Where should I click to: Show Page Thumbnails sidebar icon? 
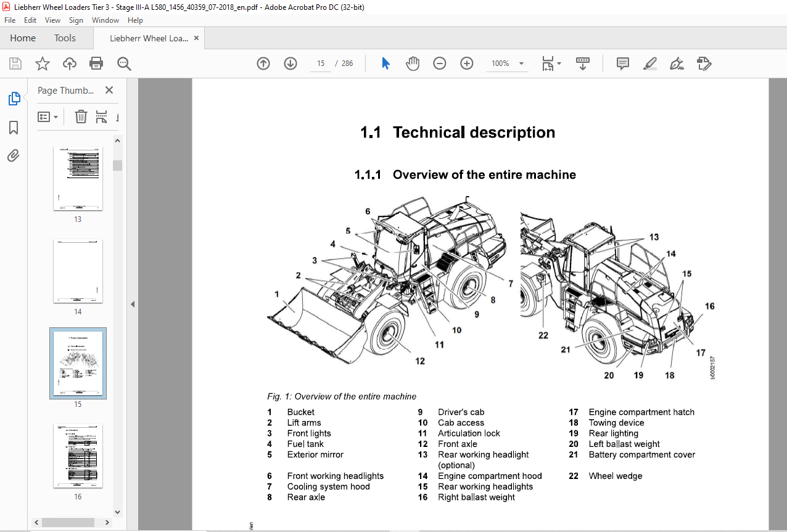[14, 99]
